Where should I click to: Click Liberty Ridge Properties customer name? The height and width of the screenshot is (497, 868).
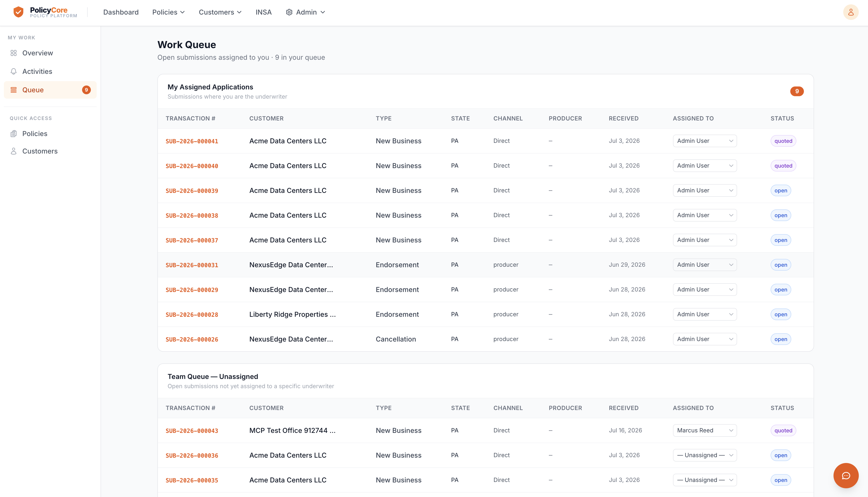coord(292,314)
